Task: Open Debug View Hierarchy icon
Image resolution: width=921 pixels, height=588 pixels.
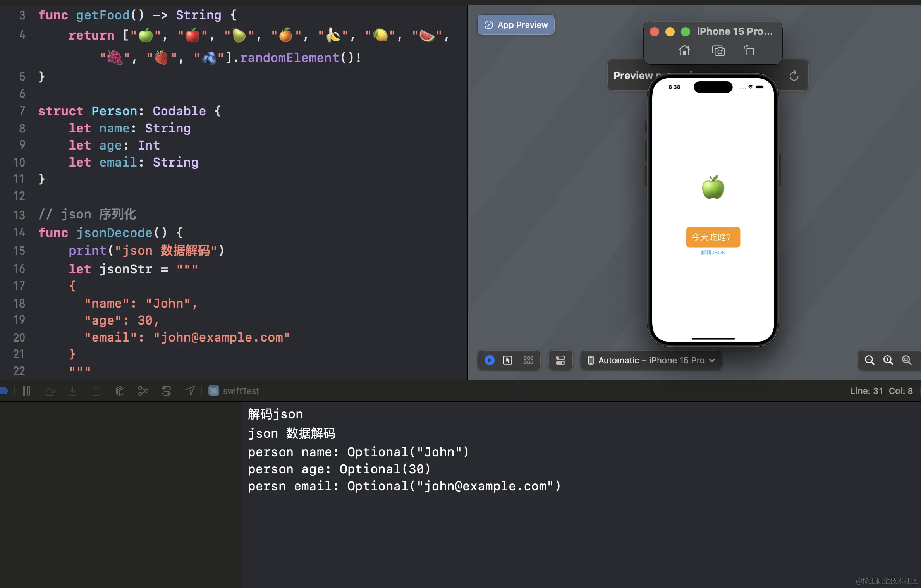Action: coord(120,391)
